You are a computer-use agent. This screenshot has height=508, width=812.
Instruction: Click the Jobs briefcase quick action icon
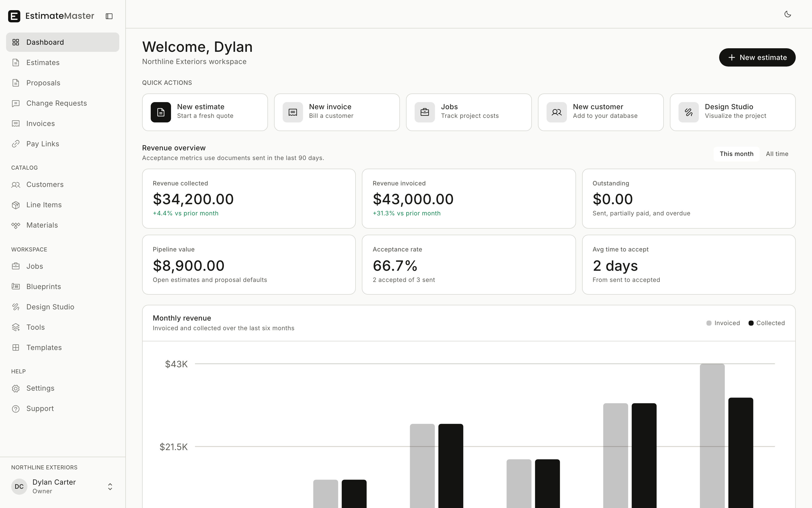coord(425,112)
